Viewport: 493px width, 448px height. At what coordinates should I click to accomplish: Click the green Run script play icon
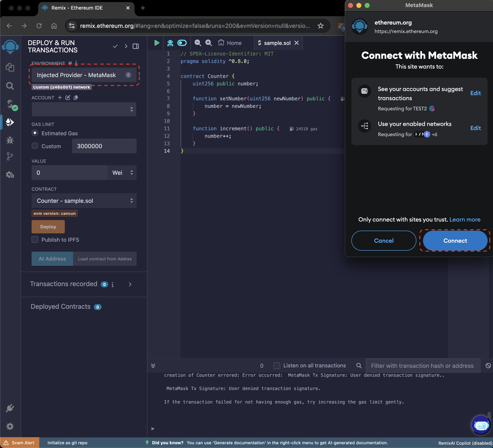(157, 43)
